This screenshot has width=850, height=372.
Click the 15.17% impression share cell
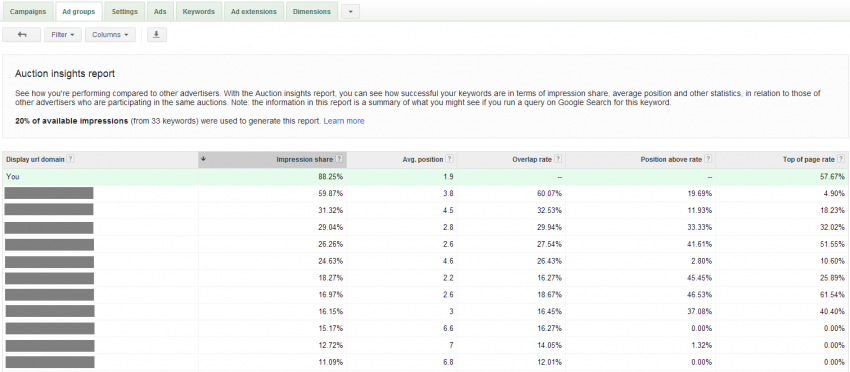click(x=331, y=329)
